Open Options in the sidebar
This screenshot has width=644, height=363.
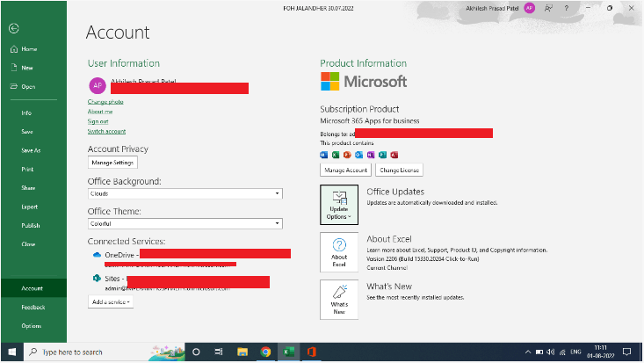coord(32,325)
